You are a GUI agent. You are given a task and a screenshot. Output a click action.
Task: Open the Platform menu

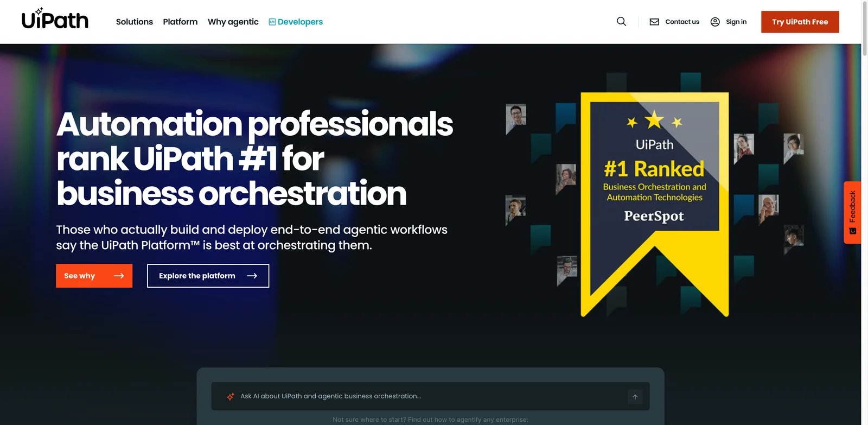pos(180,22)
